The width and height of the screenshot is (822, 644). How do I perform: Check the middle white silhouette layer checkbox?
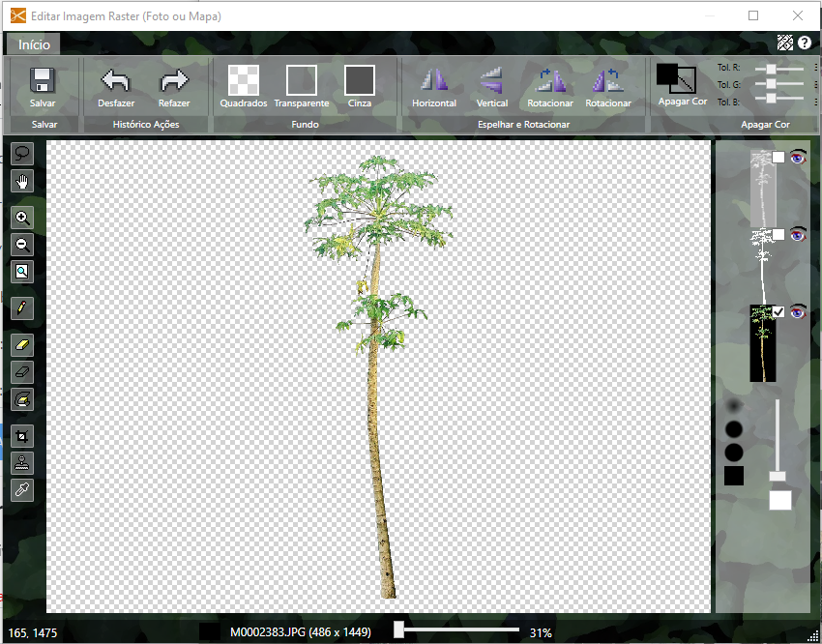778,234
